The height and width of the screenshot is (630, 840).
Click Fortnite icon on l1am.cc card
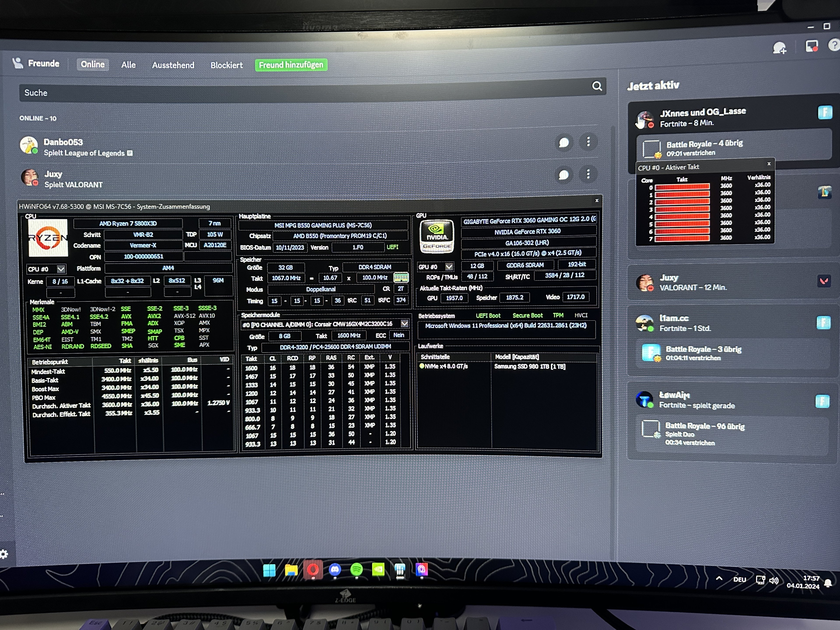[x=823, y=322]
